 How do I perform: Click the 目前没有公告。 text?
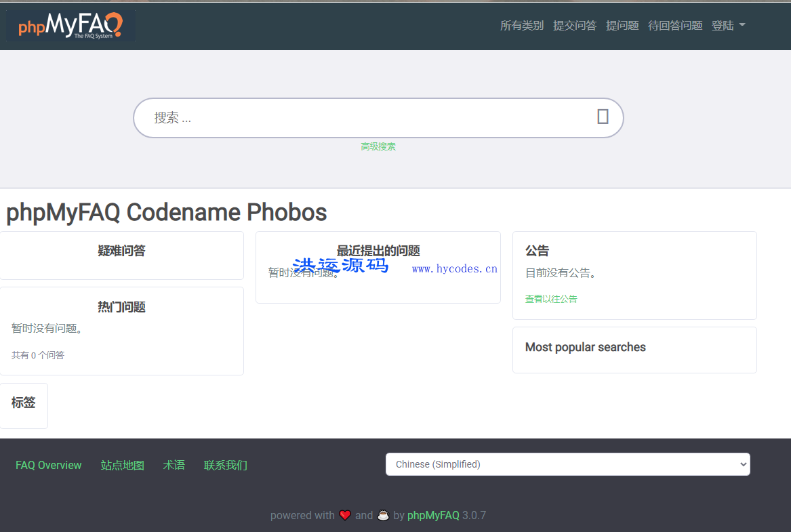click(561, 273)
